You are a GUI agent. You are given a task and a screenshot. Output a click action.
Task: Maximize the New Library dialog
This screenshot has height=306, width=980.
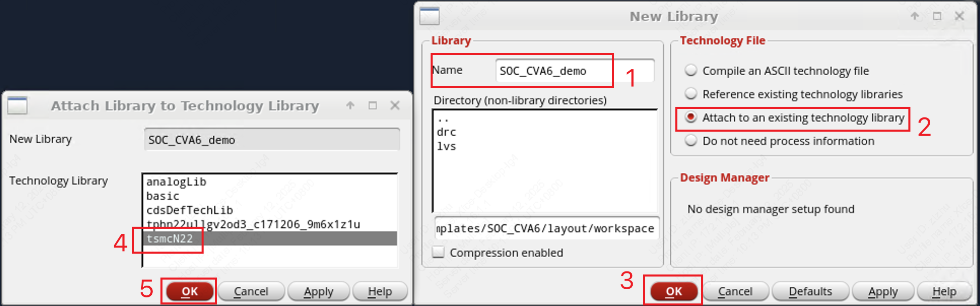937,16
